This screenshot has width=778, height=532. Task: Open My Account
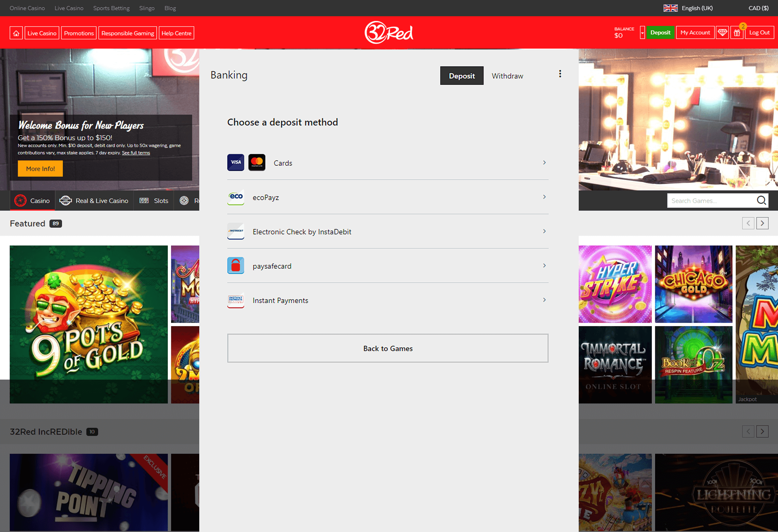click(695, 33)
